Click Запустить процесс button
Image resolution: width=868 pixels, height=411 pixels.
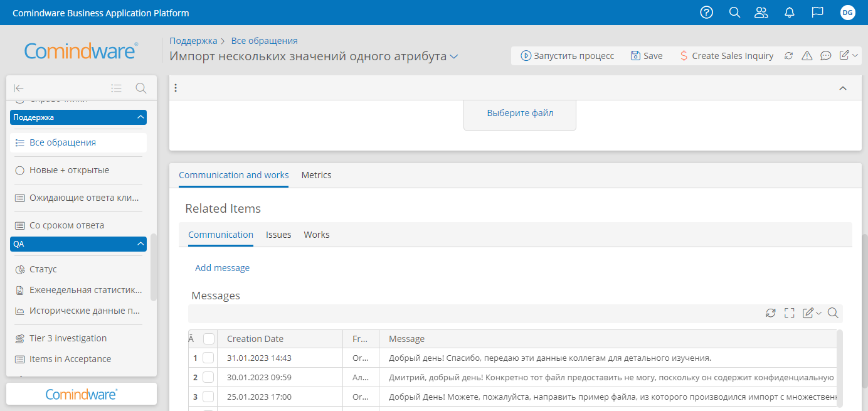(568, 56)
